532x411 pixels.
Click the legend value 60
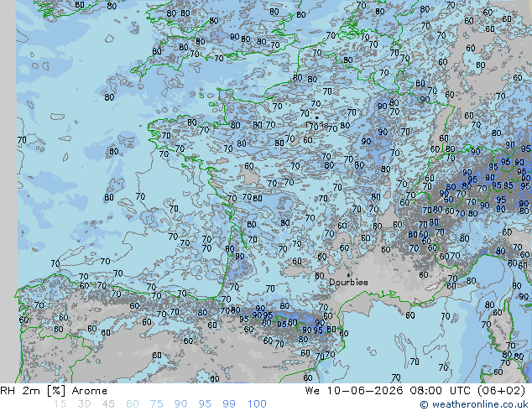click(x=133, y=404)
